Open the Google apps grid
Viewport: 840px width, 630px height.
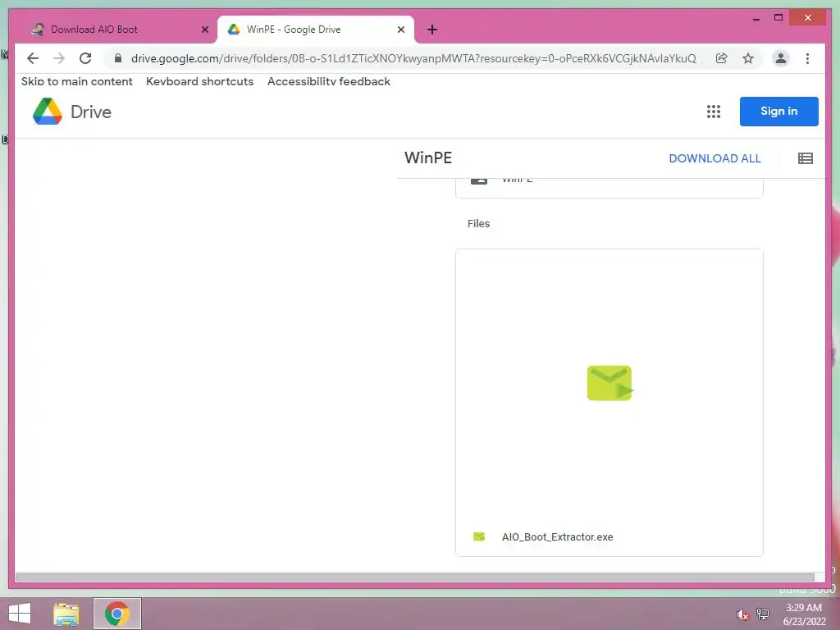coord(713,112)
